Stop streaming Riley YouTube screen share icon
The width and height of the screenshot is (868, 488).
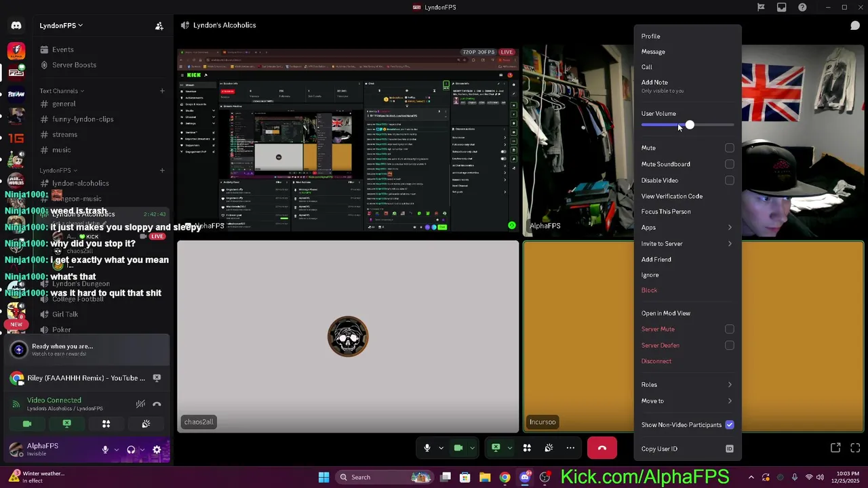(x=157, y=378)
